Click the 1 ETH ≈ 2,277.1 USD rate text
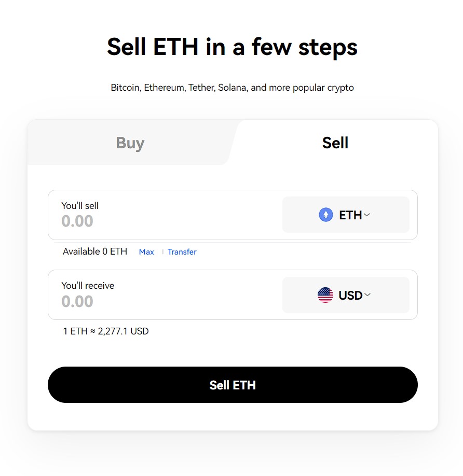Screen dimensions: 463x476 pos(106,331)
